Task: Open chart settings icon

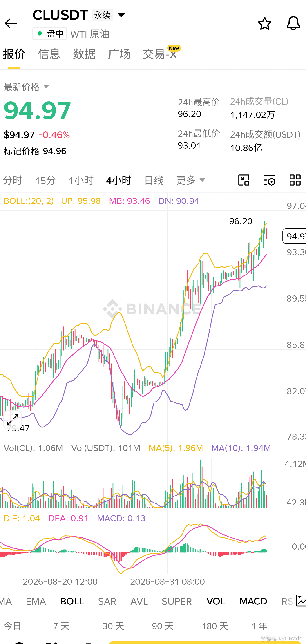Action: pos(270,180)
